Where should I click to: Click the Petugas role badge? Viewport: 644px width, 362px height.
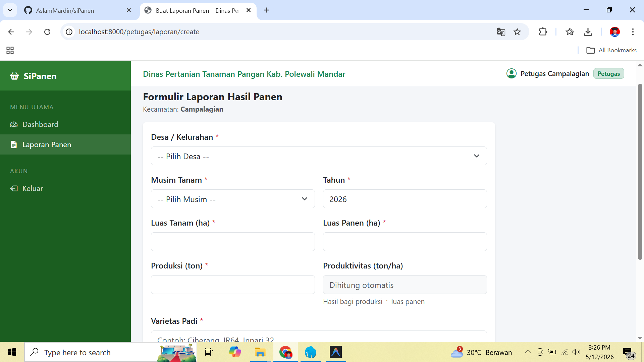609,74
